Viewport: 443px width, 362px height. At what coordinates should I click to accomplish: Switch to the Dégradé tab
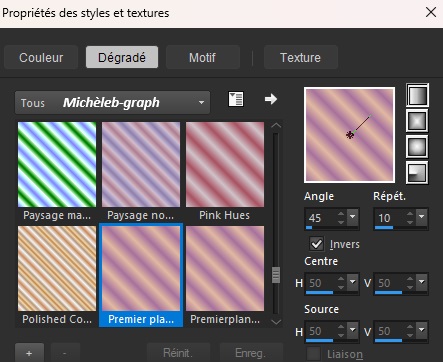click(x=122, y=57)
